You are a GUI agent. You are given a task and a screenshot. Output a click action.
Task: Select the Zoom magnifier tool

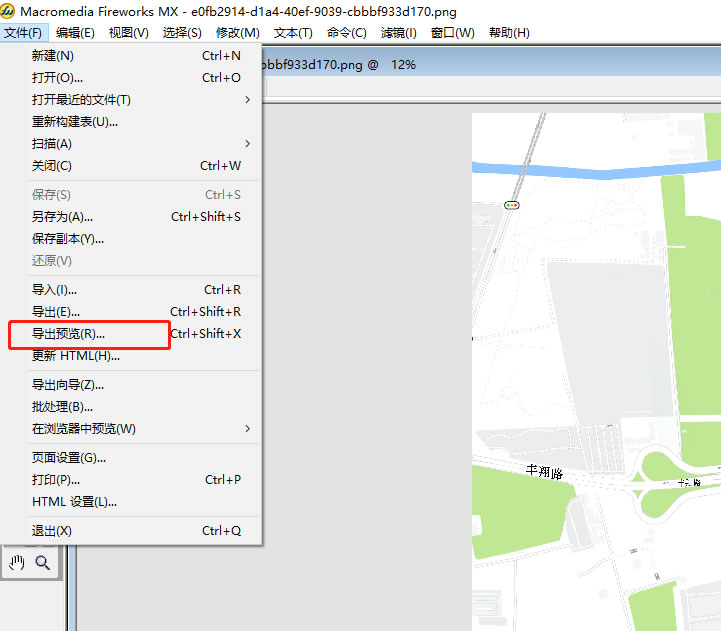click(43, 563)
